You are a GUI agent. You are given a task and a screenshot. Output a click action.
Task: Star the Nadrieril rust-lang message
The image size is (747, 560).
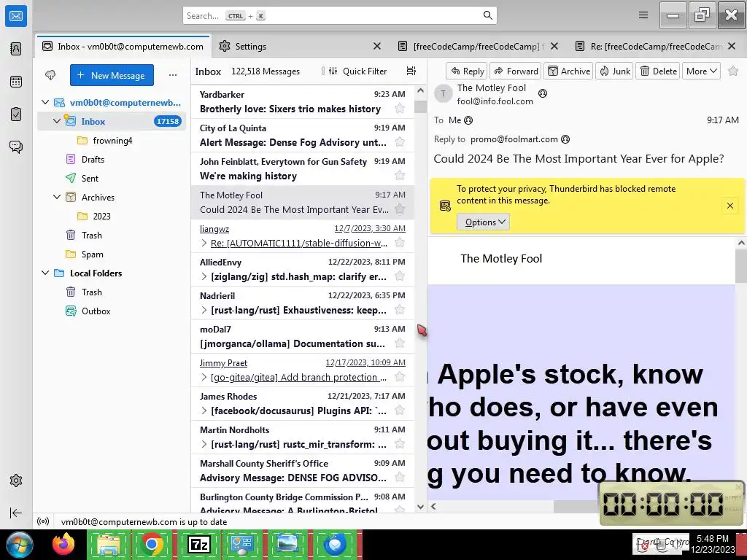pos(400,310)
